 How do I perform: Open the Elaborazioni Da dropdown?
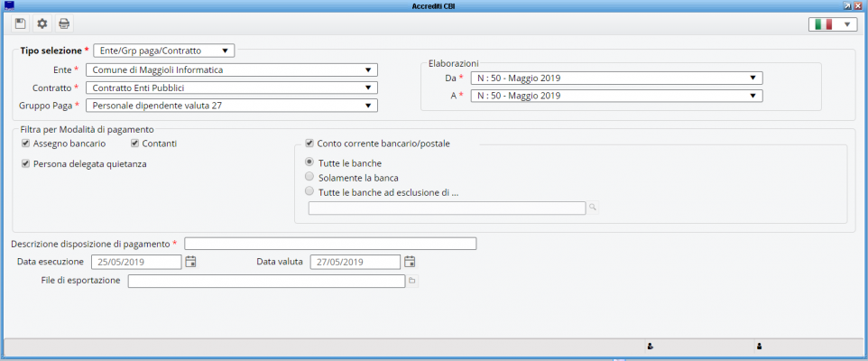point(616,79)
